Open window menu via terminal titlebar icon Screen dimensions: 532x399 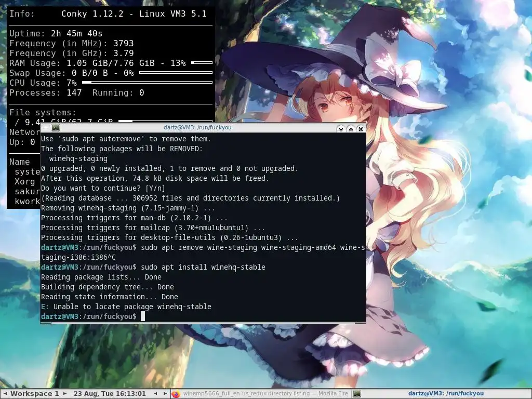pyautogui.click(x=56, y=128)
